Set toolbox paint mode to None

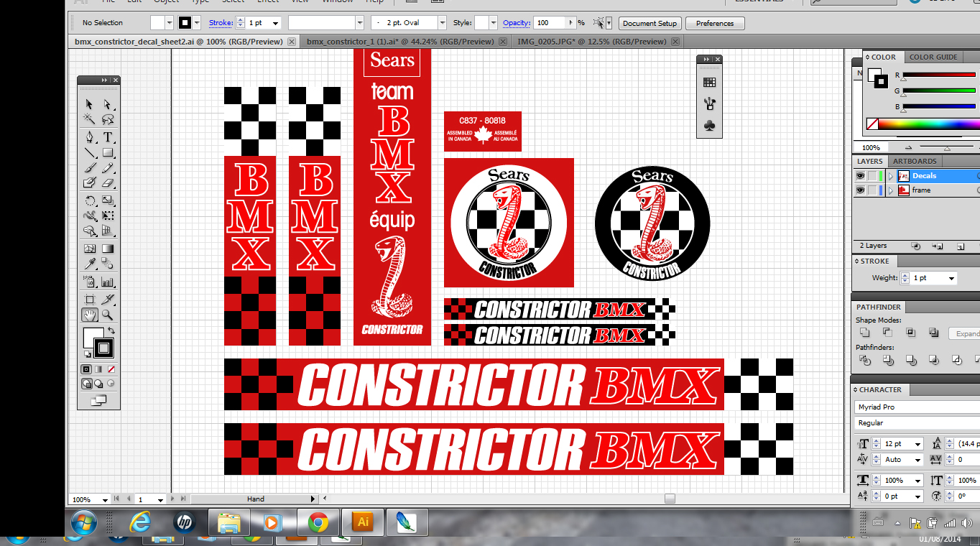pos(111,369)
